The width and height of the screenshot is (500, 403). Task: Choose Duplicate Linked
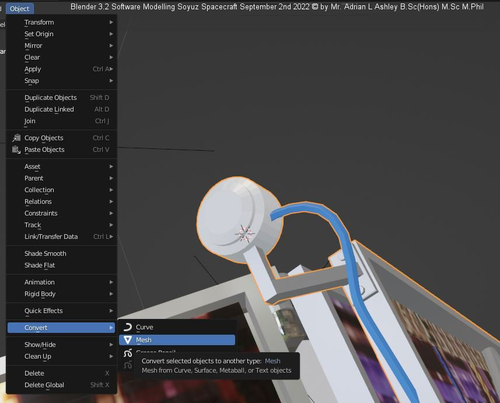pos(61,109)
